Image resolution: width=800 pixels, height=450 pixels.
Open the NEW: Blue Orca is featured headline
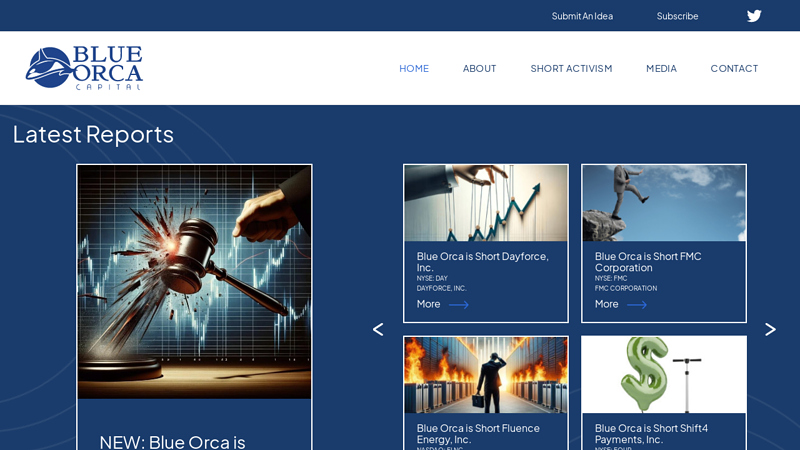coord(172,442)
